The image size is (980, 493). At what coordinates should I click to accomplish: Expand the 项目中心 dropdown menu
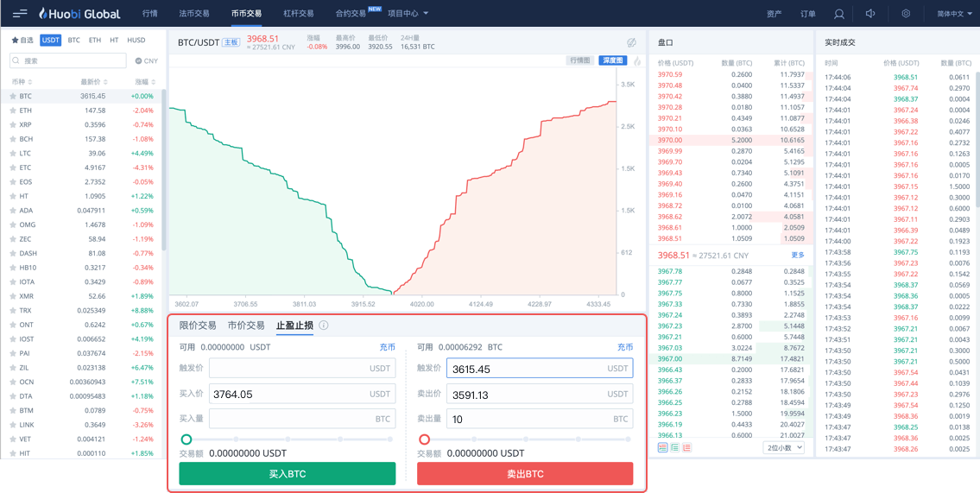pyautogui.click(x=408, y=14)
